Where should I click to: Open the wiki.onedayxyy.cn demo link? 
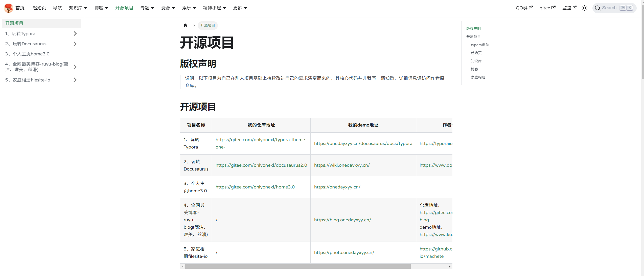tap(342, 165)
